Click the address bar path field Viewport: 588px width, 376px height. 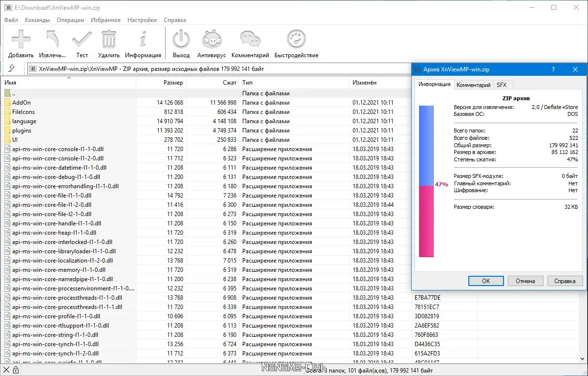(x=220, y=69)
